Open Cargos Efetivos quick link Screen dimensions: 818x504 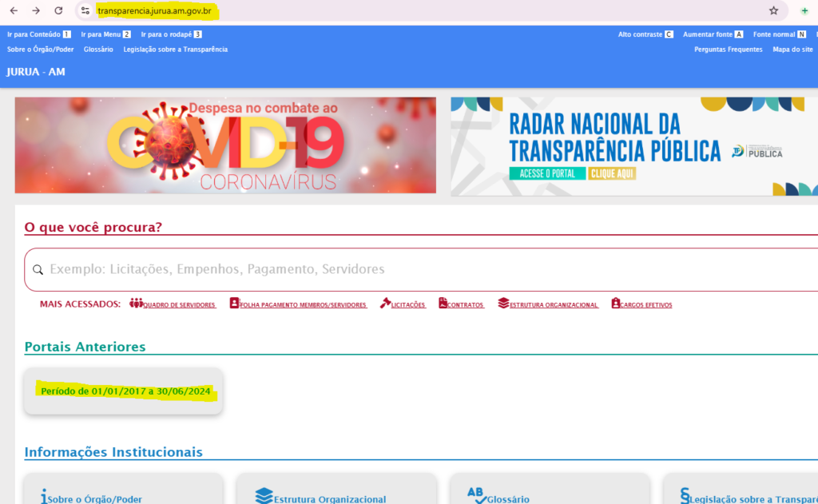point(645,304)
